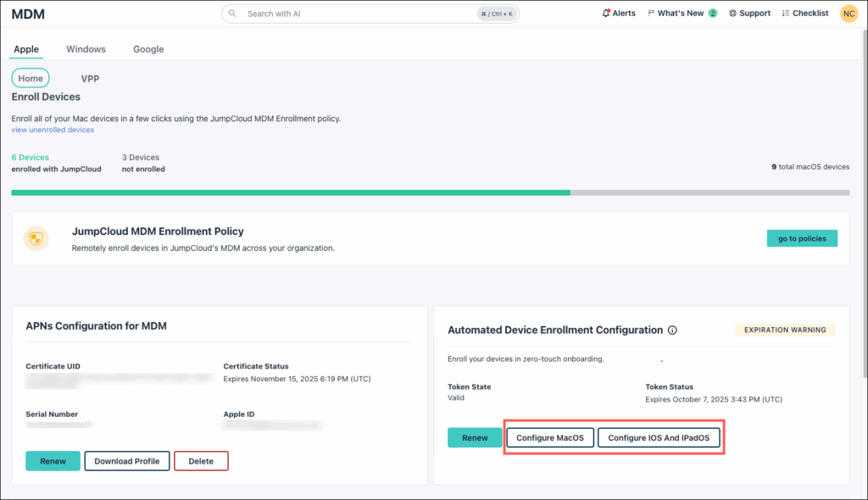Click the What's New badge showing 2
This screenshot has height=500, width=868.
(712, 14)
